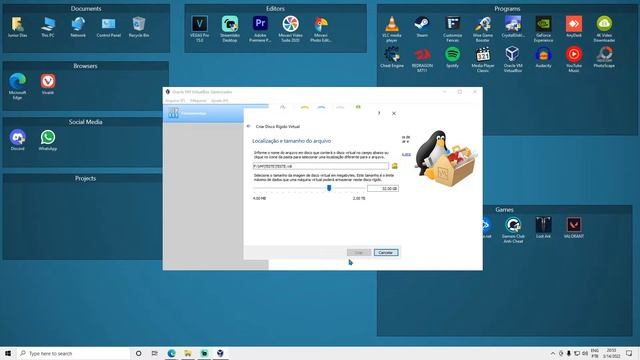
Task: Open the Lost Ark game icon
Action: 543,227
